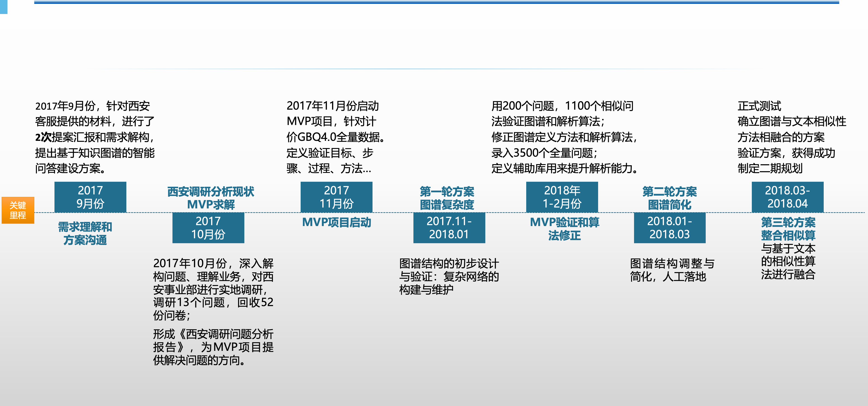Screen dimensions: 868x406
Task: Click the 第一轮方案 图谱复杂度 heading
Action: tap(447, 198)
